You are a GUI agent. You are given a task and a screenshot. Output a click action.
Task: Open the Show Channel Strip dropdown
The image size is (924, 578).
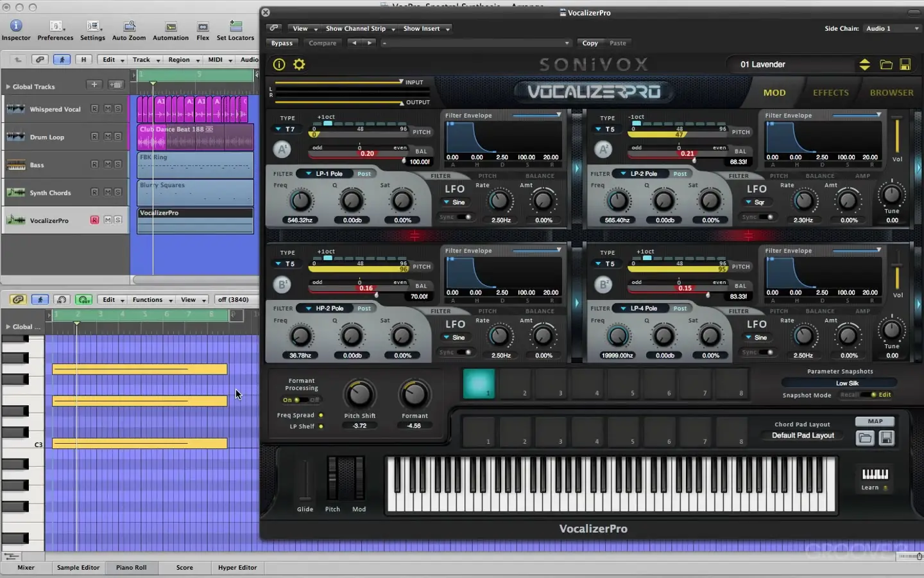pyautogui.click(x=357, y=28)
